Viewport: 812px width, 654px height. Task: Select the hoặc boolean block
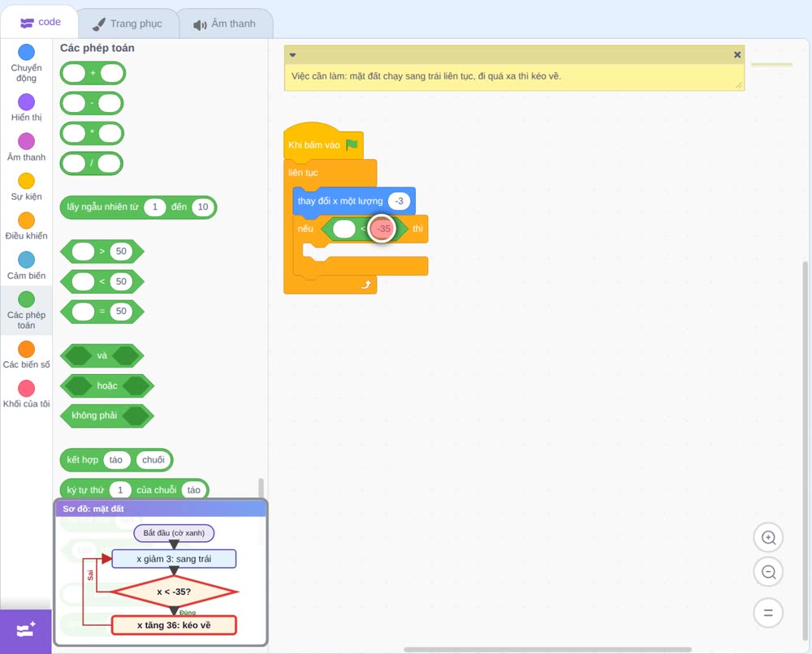coord(107,386)
